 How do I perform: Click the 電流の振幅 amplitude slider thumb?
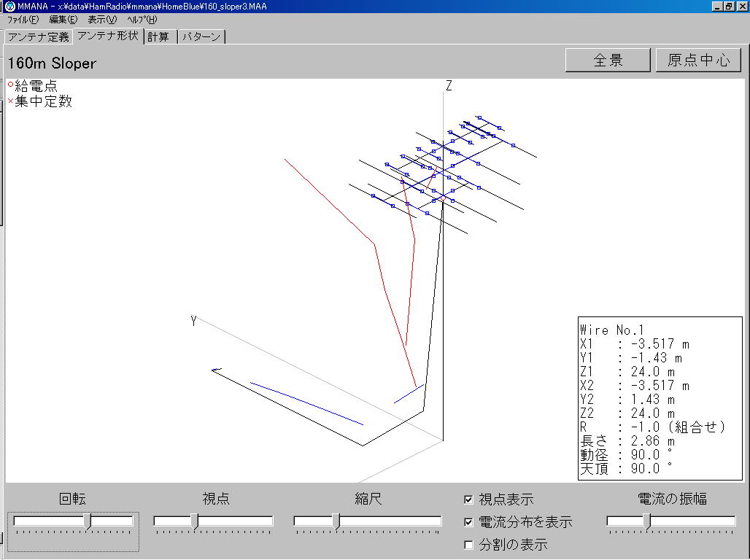(646, 521)
